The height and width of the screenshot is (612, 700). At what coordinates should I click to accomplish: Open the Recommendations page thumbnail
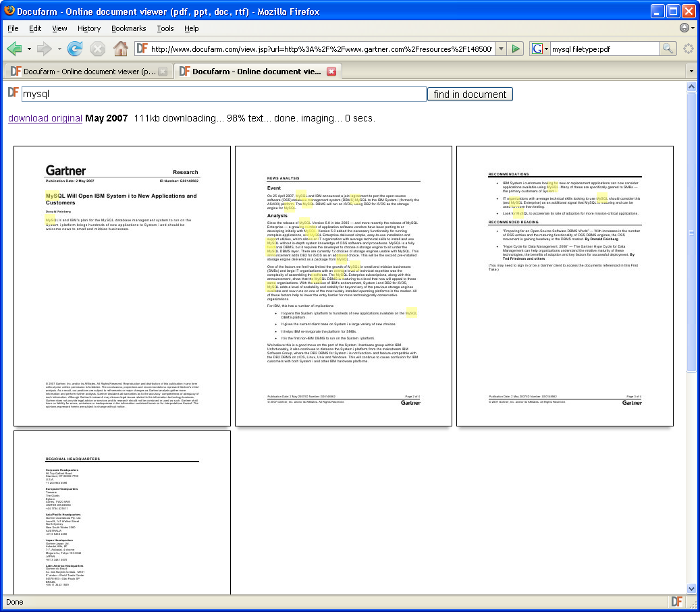(x=565, y=286)
